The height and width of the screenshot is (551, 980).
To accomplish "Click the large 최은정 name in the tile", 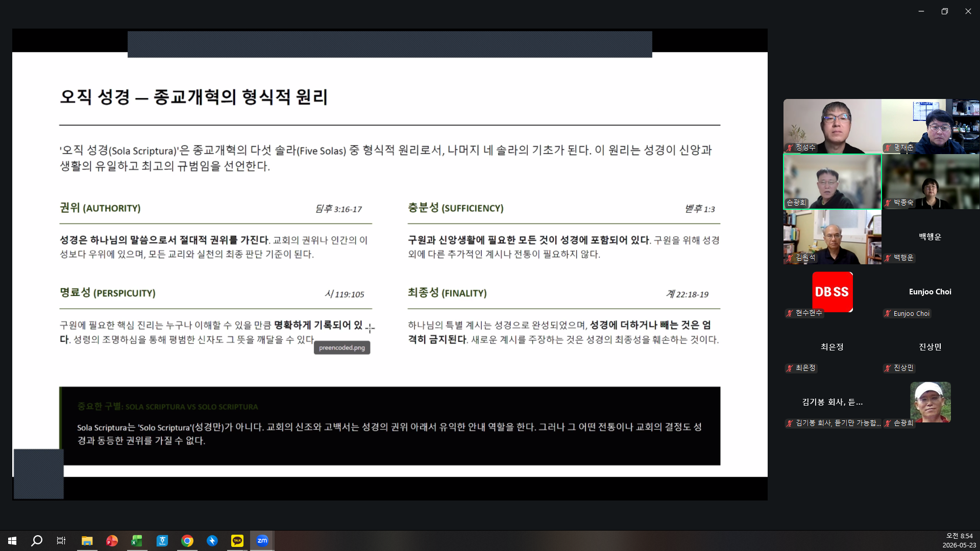I will (832, 347).
